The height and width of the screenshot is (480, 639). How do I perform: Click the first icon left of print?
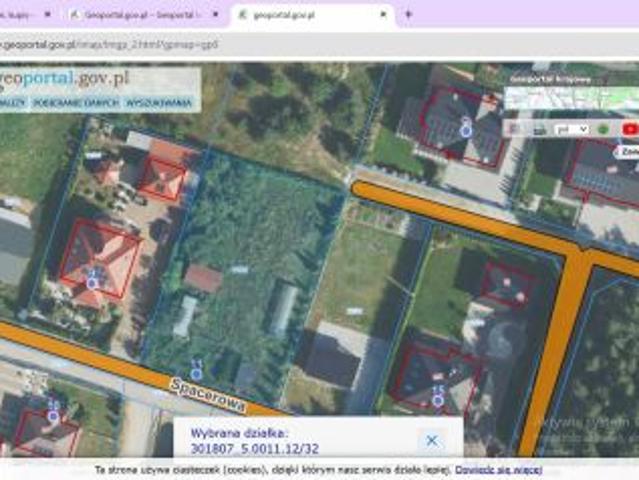point(516,129)
